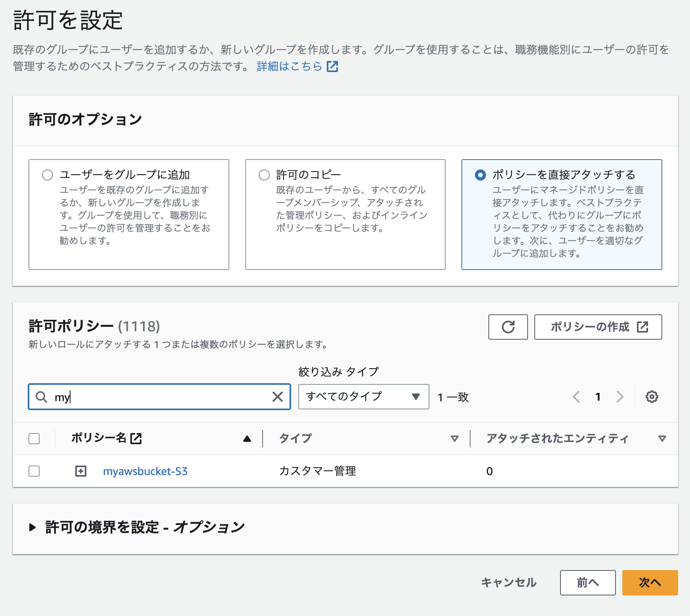Click キャンセル at the bottom

(509, 582)
